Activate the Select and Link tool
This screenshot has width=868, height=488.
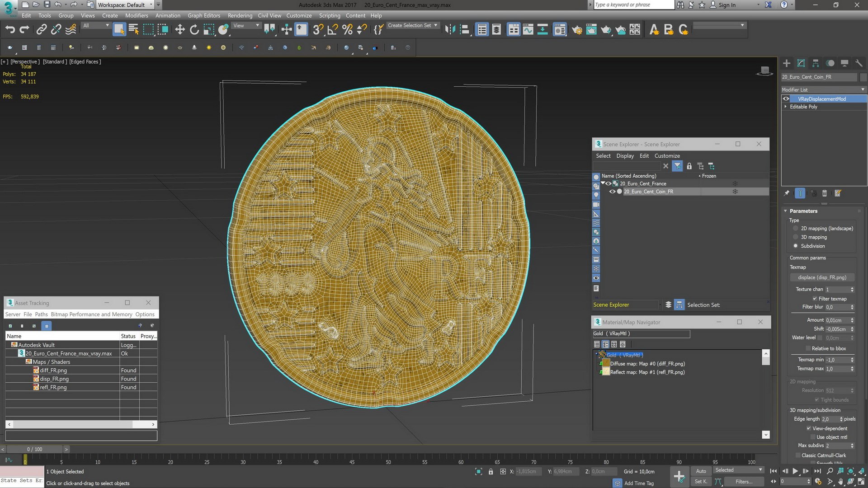42,30
